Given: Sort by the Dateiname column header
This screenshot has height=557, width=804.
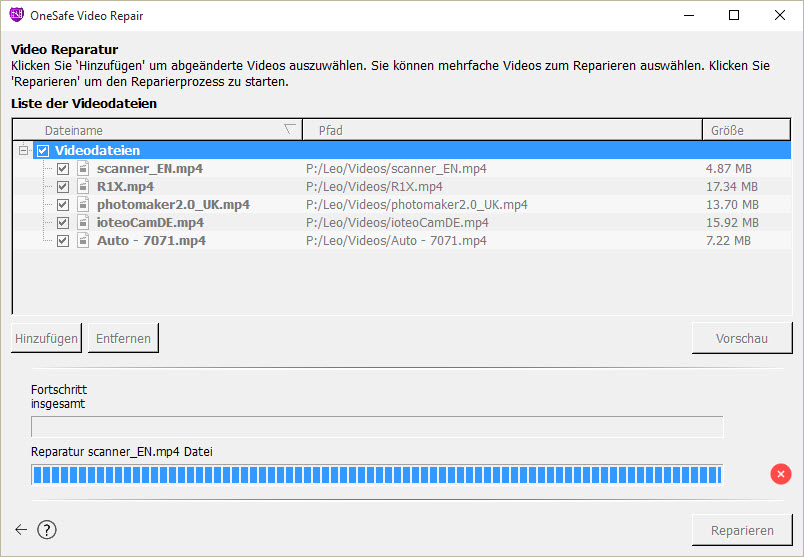Looking at the screenshot, I should click(x=157, y=130).
